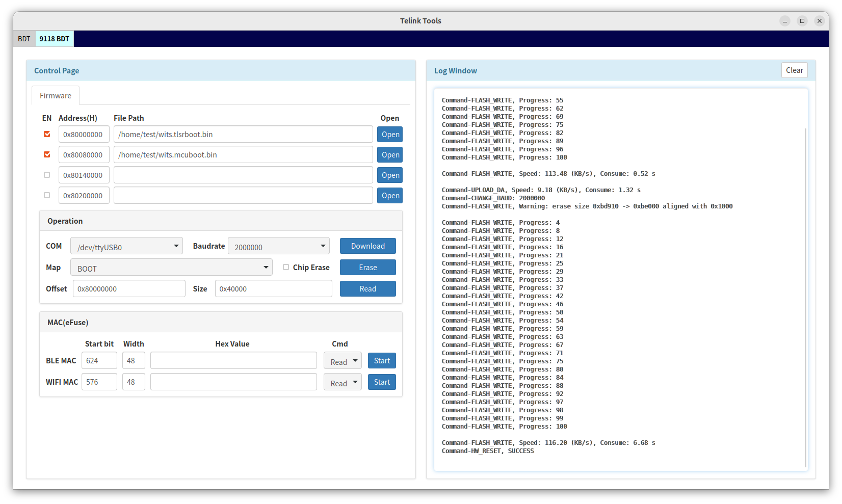Image resolution: width=842 pixels, height=504 pixels.
Task: Click the BLE MAC Start bit field
Action: click(x=99, y=361)
